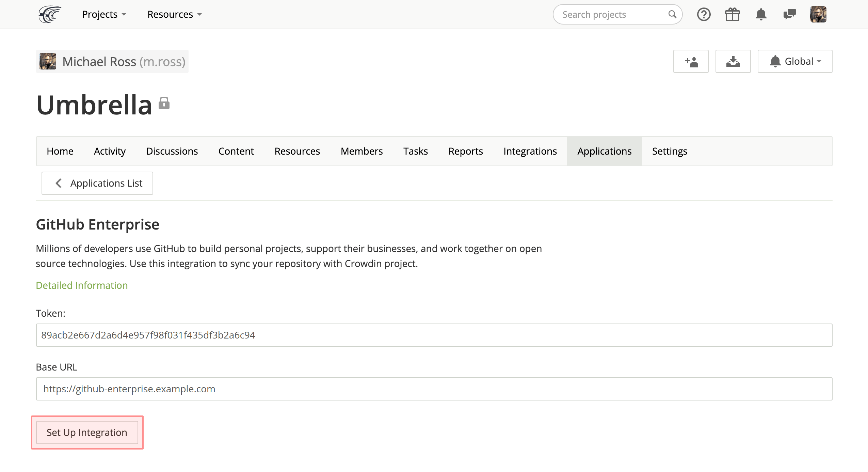
Task: Open the Detailed Information link
Action: (x=82, y=285)
